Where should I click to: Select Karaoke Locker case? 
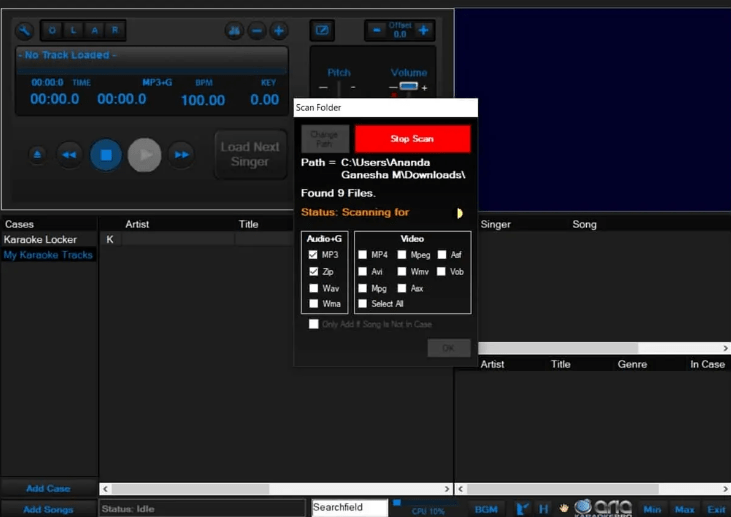pos(48,240)
